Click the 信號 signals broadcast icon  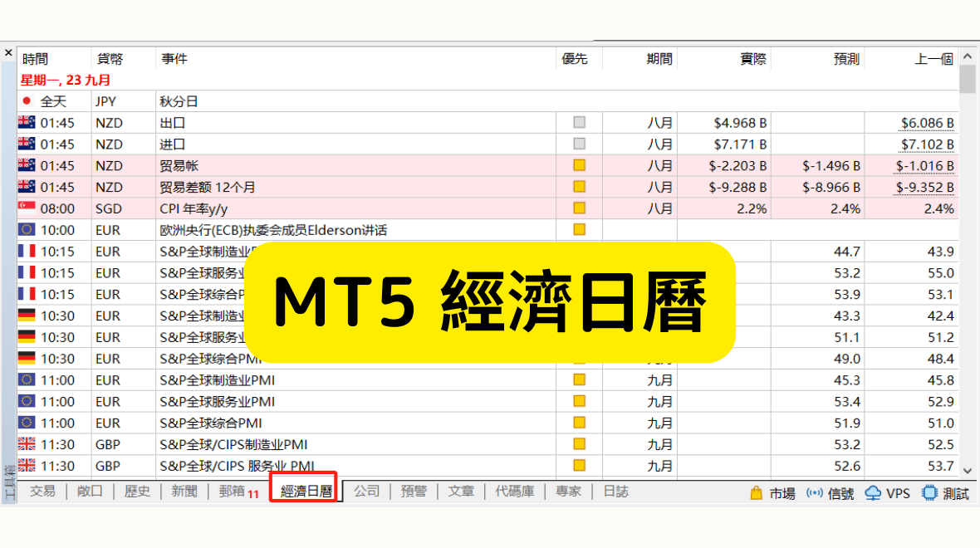[815, 493]
